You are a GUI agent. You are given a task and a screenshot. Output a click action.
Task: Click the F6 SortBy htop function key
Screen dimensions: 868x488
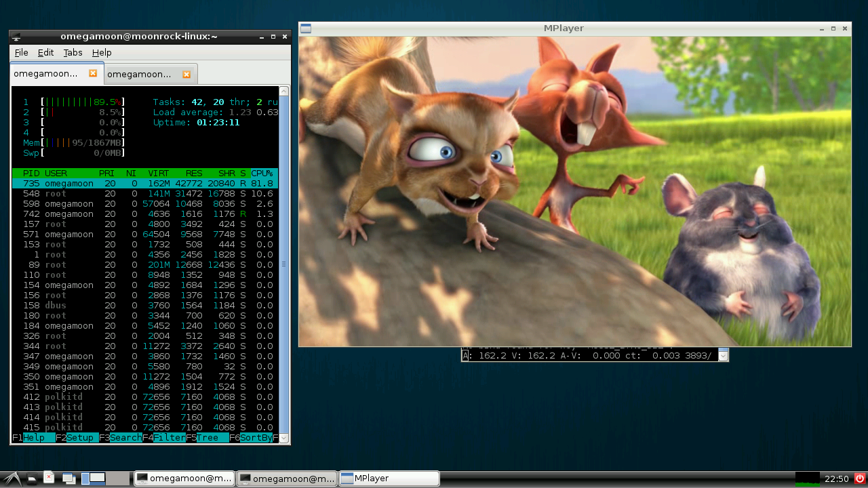click(251, 438)
